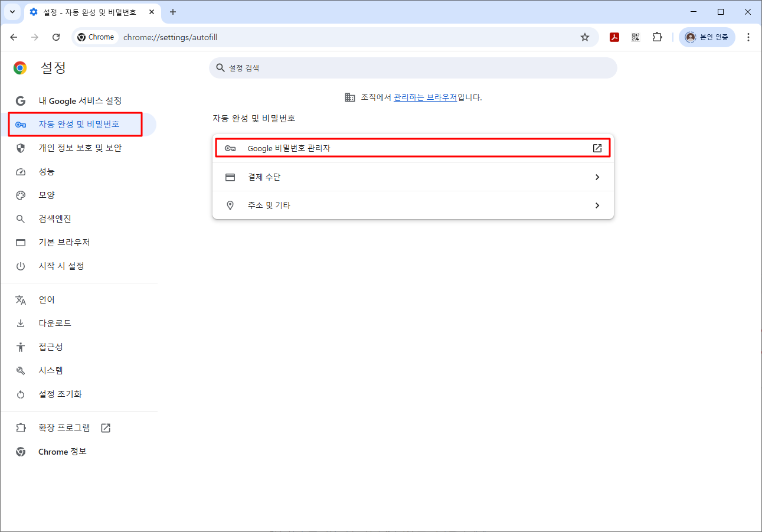This screenshot has height=532, width=762.
Task: Bookmark this page with the star icon
Action: coord(585,37)
